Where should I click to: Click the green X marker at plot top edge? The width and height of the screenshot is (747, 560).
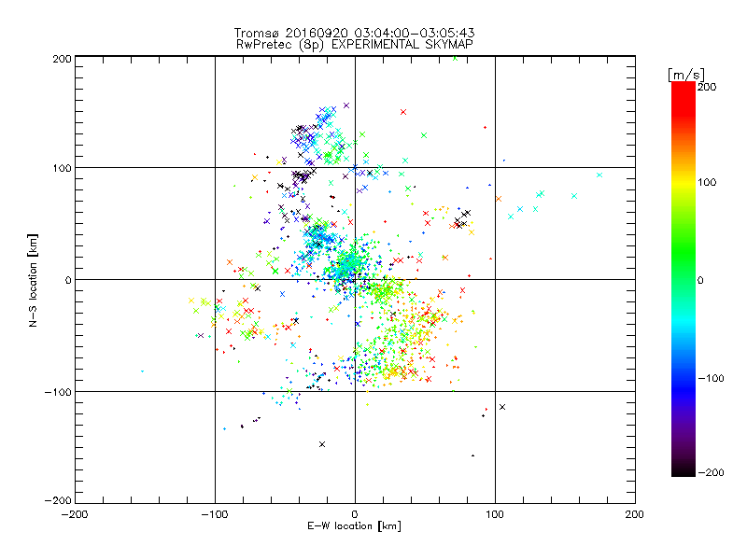pyautogui.click(x=455, y=58)
